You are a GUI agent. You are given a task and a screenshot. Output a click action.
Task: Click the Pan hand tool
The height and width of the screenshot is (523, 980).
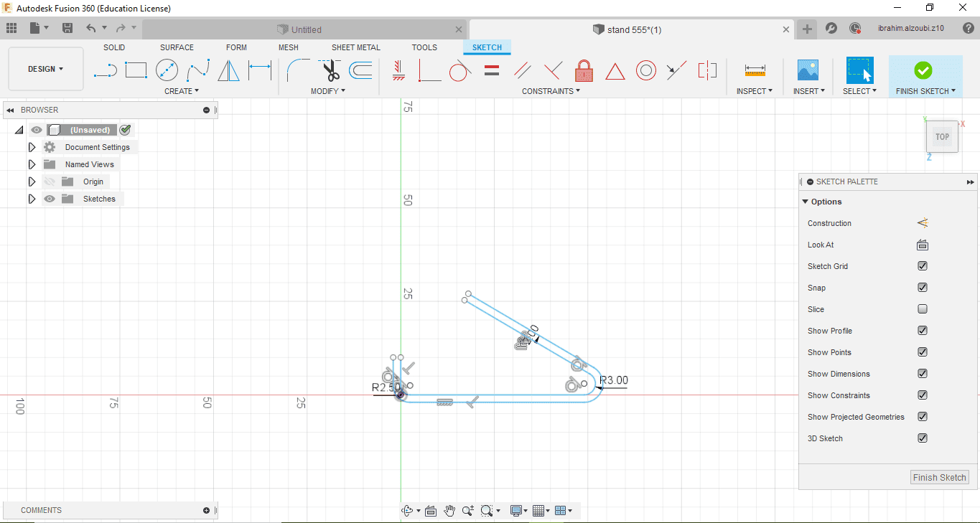449,511
